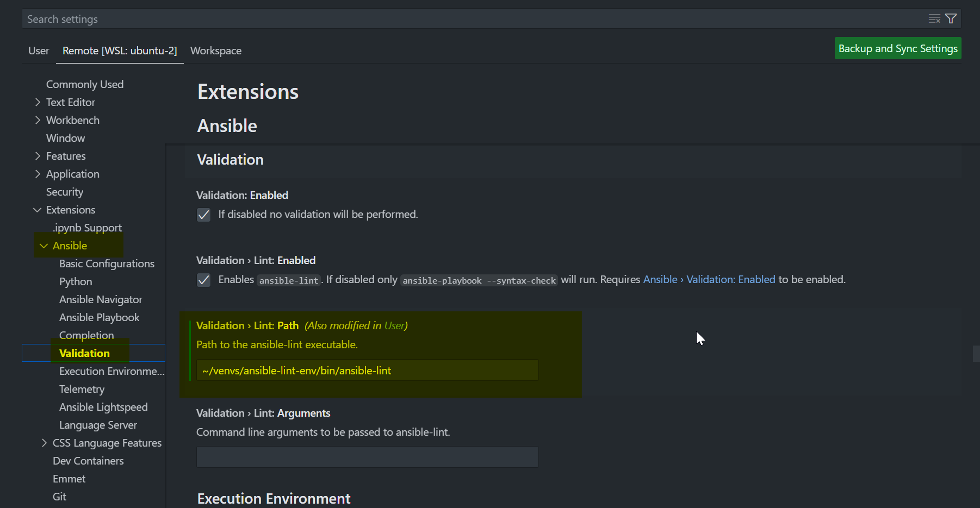Open the filter settings funnel icon
980x508 pixels.
tap(951, 19)
